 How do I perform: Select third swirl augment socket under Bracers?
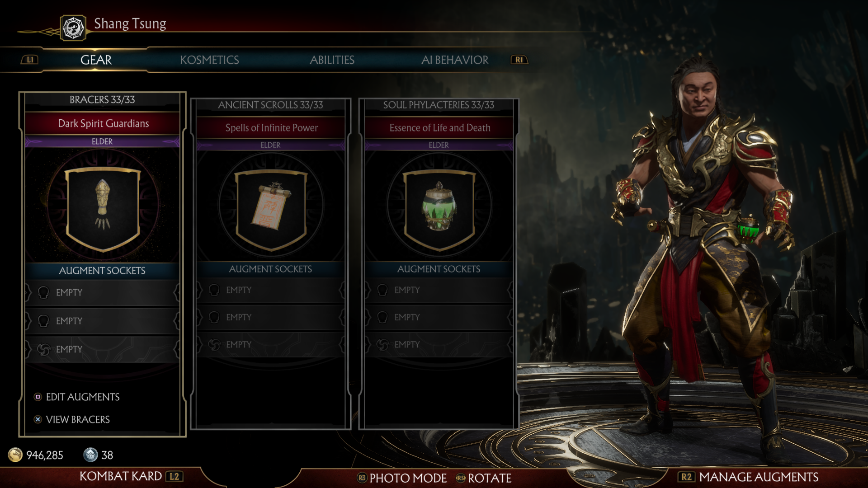coord(102,349)
